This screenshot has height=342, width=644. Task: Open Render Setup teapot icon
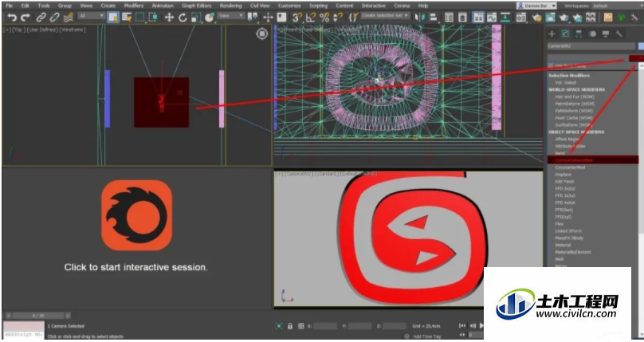[536, 18]
